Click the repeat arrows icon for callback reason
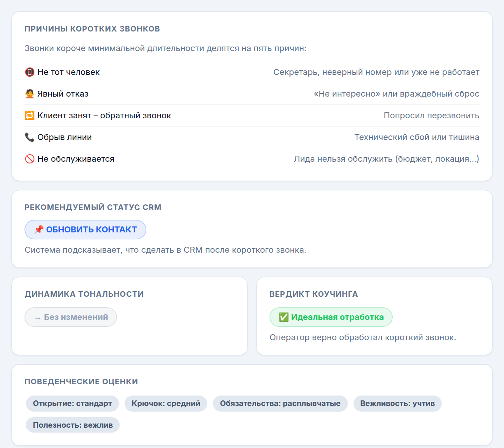Viewport: 504px width, 448px height. click(30, 115)
